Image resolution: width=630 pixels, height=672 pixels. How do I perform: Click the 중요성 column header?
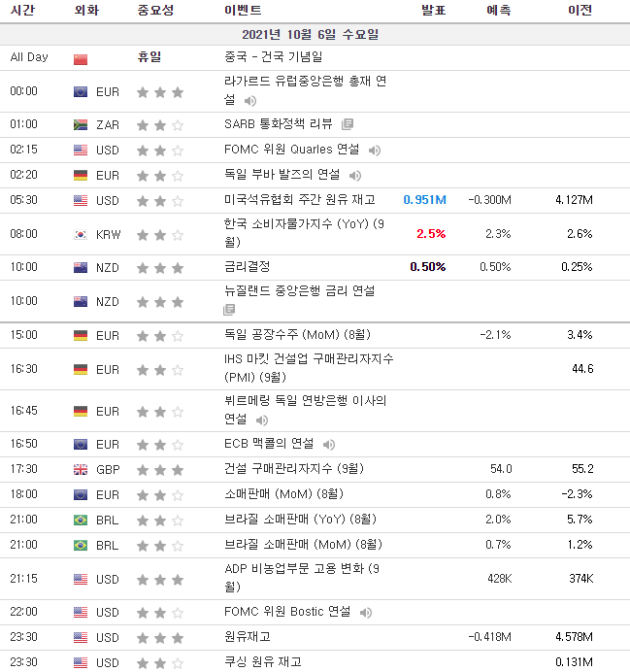(x=155, y=10)
